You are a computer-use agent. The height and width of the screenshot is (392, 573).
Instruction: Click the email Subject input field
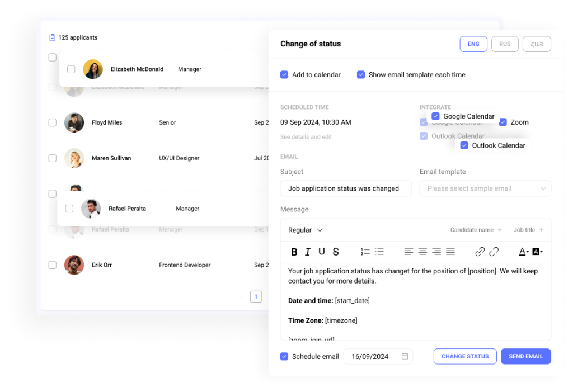pyautogui.click(x=346, y=188)
